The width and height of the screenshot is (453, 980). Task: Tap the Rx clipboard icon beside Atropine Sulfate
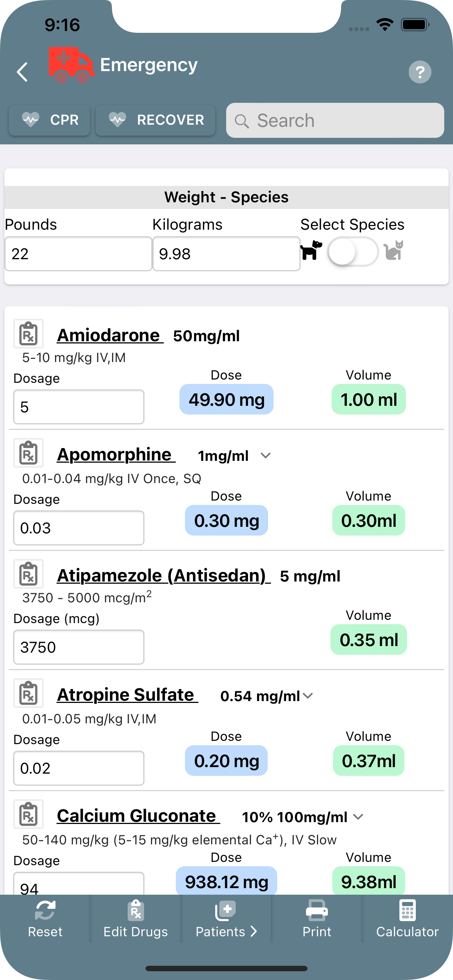click(28, 693)
